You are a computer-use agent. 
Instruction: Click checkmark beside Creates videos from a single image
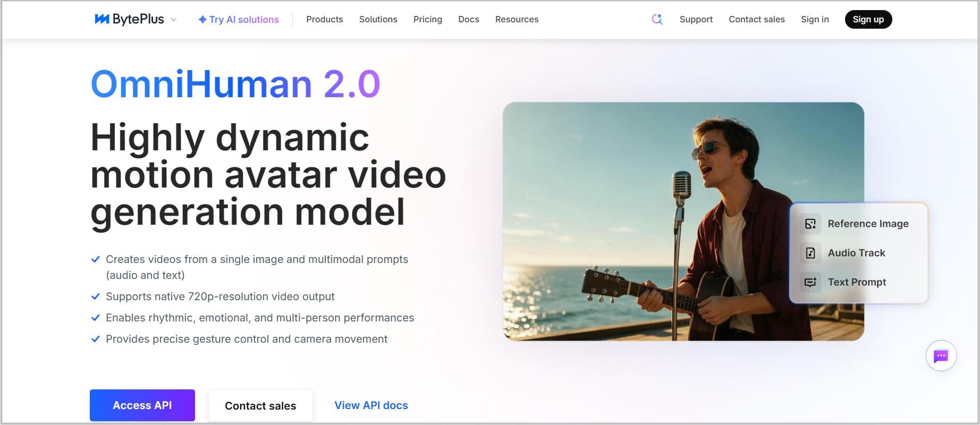pyautogui.click(x=96, y=259)
